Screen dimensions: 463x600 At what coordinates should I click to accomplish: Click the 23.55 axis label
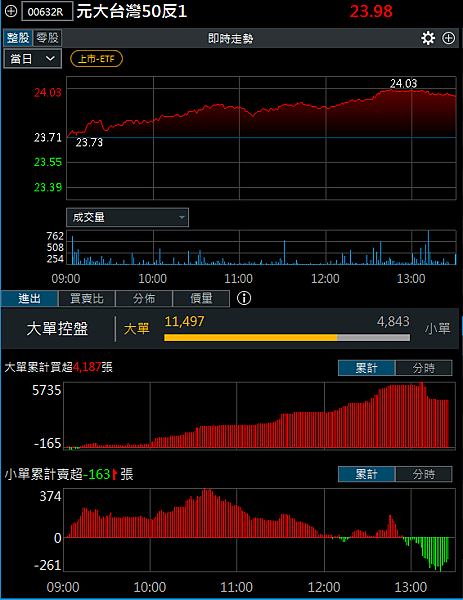pos(47,162)
